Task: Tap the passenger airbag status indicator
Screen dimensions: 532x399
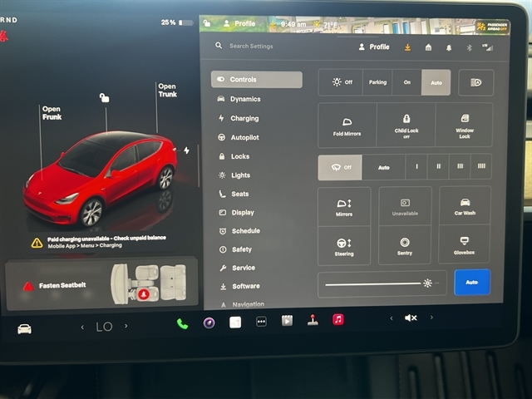Action: (x=491, y=27)
